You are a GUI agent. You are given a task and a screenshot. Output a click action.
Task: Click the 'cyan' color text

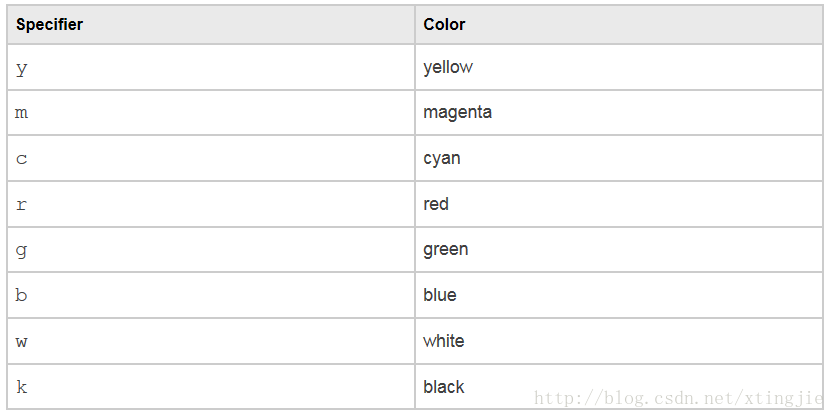[x=441, y=159]
